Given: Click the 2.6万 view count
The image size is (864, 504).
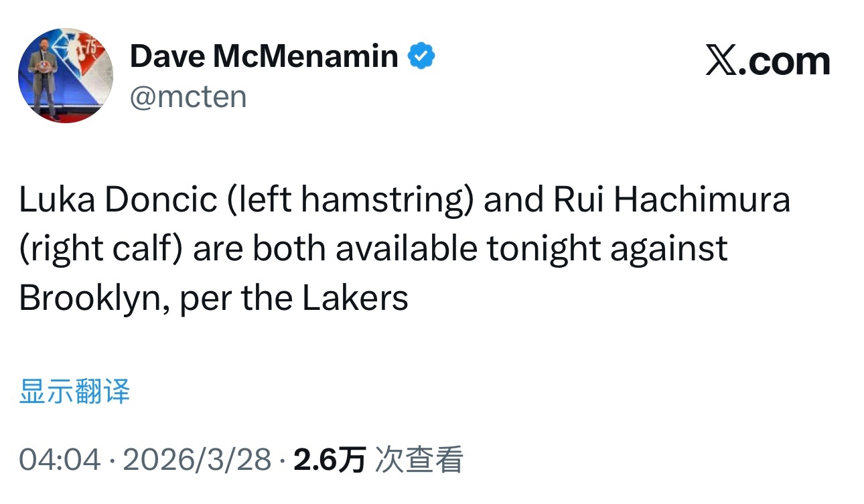Looking at the screenshot, I should [330, 460].
